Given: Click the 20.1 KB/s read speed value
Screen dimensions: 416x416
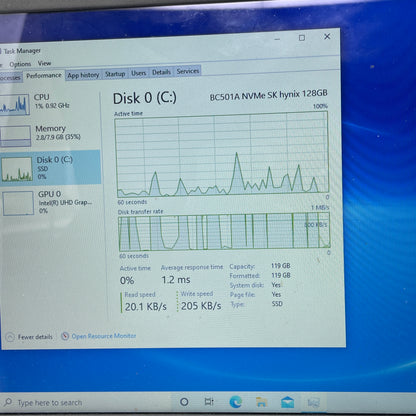Looking at the screenshot, I should coord(146,307).
